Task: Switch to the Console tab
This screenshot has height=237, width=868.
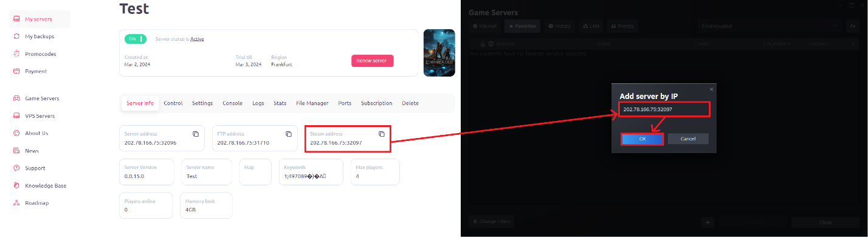Action: coord(233,103)
